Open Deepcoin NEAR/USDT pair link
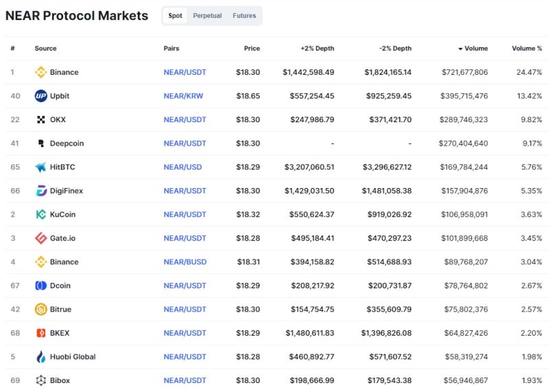This screenshot has height=392, width=549. click(x=185, y=143)
